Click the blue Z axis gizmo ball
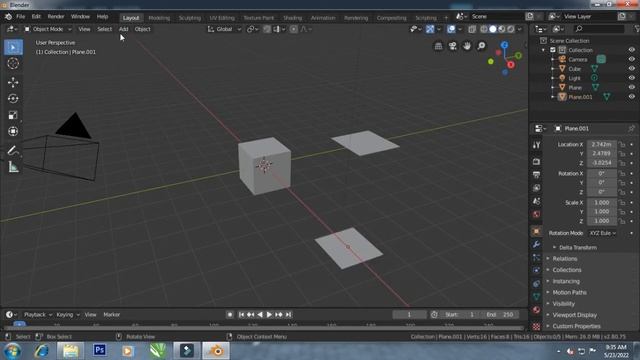Image resolution: width=640 pixels, height=360 pixels. 505,44
